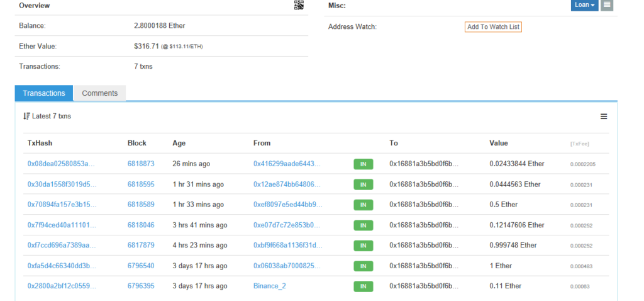Click the sort icon beside Latest 7 txns
The width and height of the screenshot is (644, 301).
point(26,116)
